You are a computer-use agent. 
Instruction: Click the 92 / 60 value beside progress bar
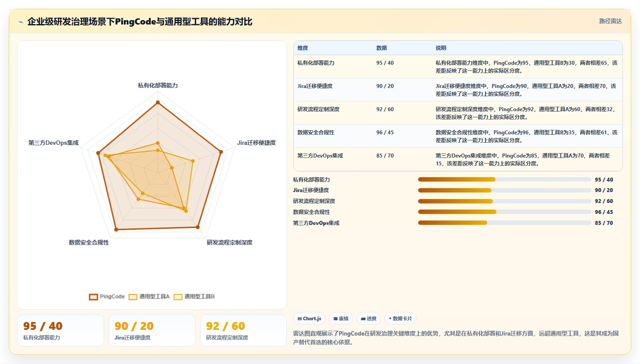point(604,201)
